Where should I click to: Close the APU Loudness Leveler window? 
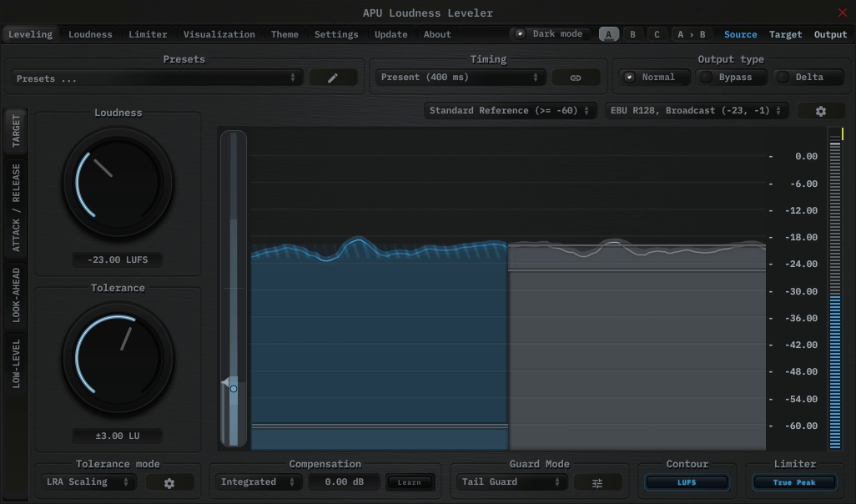tap(843, 13)
